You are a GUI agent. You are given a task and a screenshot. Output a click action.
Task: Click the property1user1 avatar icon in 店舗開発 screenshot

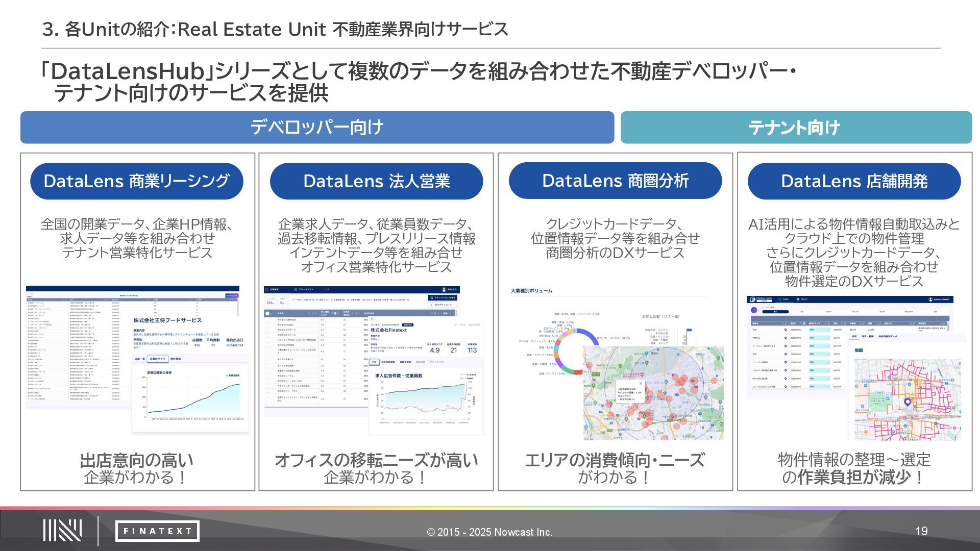(930, 299)
